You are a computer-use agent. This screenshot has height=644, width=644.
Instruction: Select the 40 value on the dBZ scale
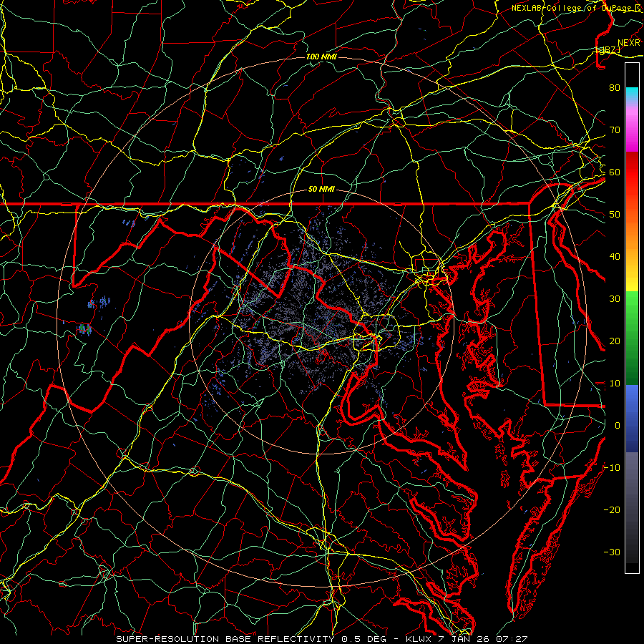pyautogui.click(x=615, y=257)
